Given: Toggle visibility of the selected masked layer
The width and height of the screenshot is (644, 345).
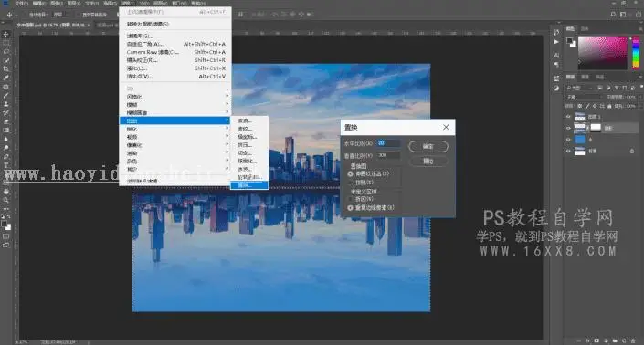Looking at the screenshot, I should tap(568, 128).
